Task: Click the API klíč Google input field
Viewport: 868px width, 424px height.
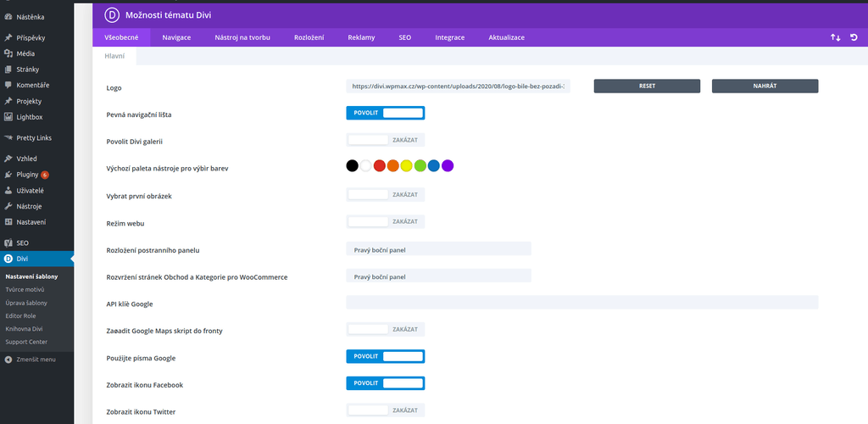Action: [581, 302]
